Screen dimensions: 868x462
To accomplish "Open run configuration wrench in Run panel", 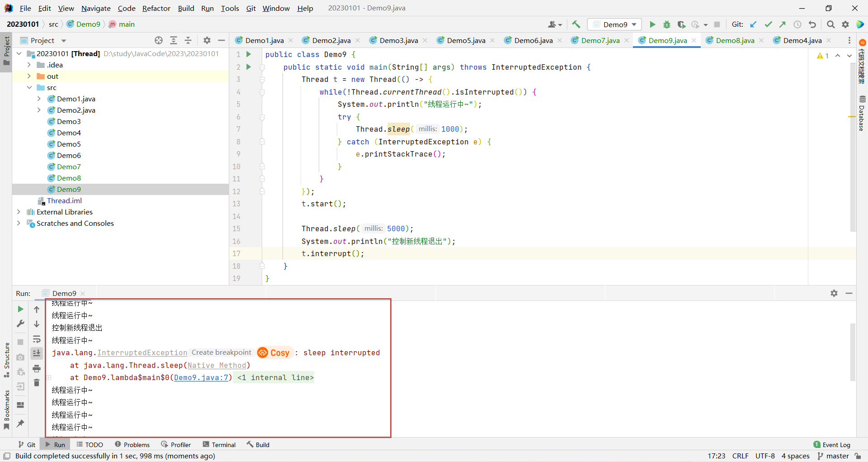I will (x=20, y=324).
